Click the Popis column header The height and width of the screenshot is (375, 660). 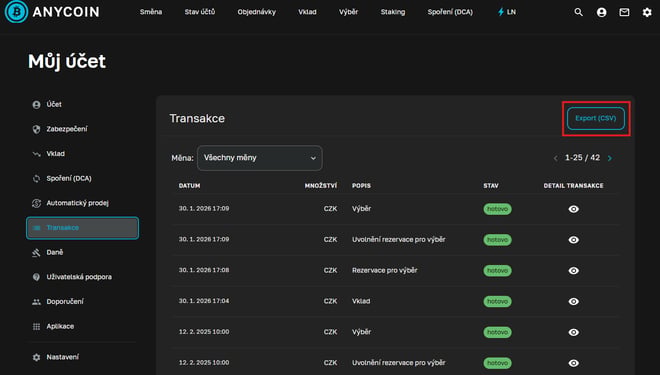pos(361,186)
